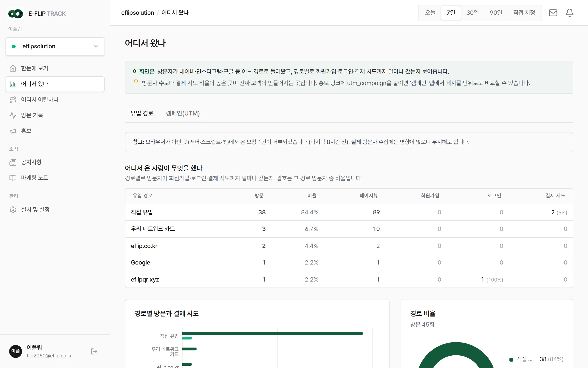
Task: Click the 결제 시도 column header
Action: (x=555, y=196)
